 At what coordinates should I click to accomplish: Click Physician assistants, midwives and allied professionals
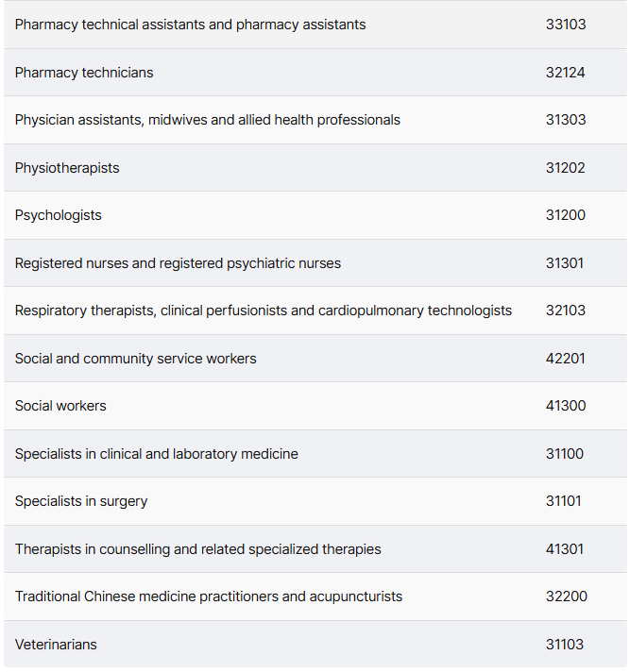[x=208, y=120]
